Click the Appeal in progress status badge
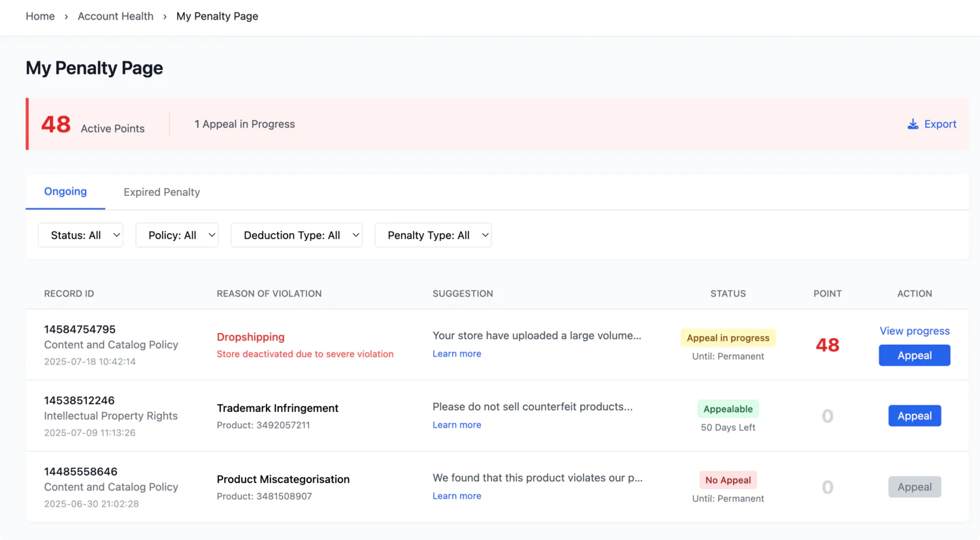Viewport: 980px width, 540px height. click(728, 338)
